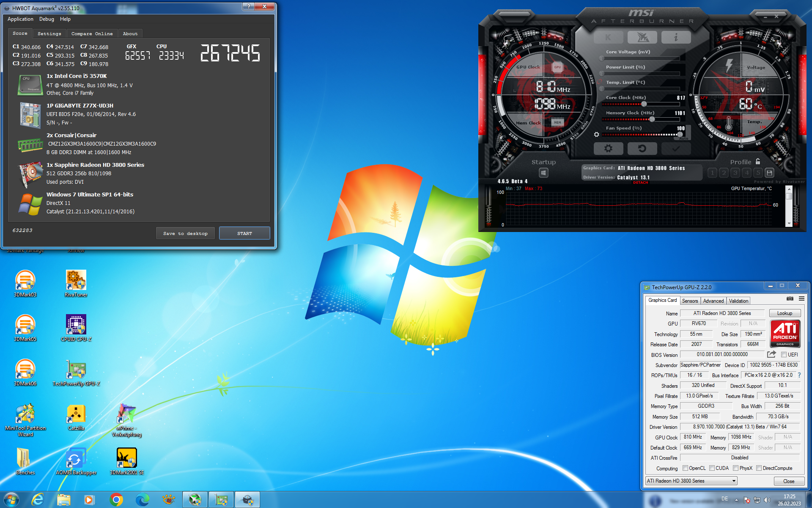Toggle the profile lock icon in Afterburner
812x508 pixels.
tap(758, 161)
